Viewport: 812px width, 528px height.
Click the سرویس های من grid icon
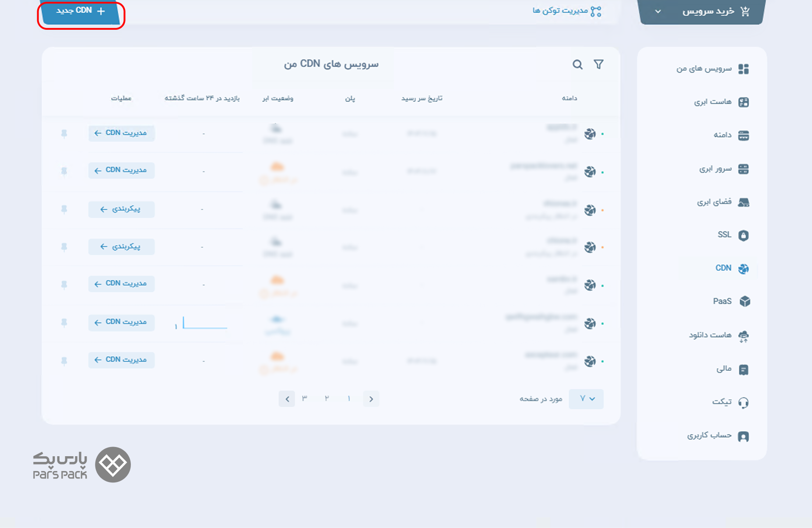[x=743, y=69]
